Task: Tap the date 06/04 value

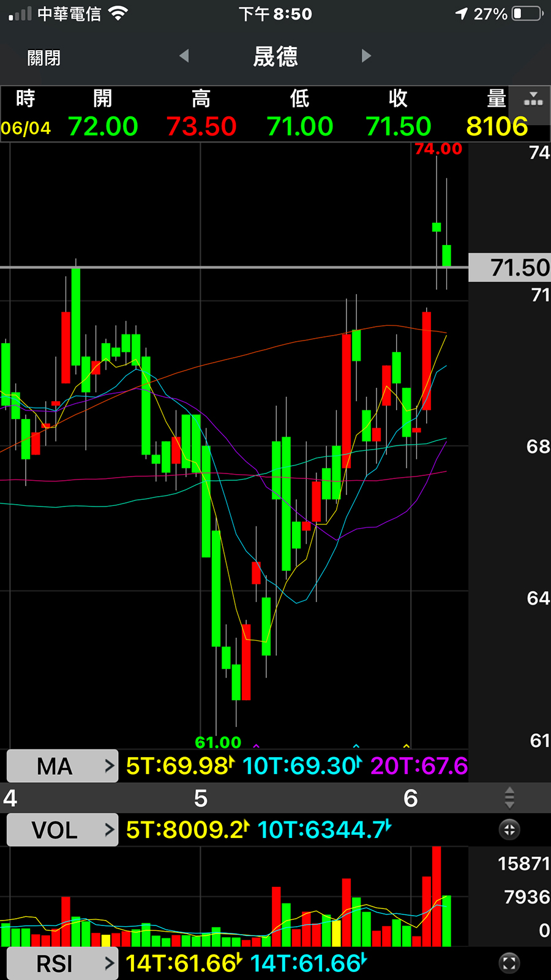Action: click(26, 128)
